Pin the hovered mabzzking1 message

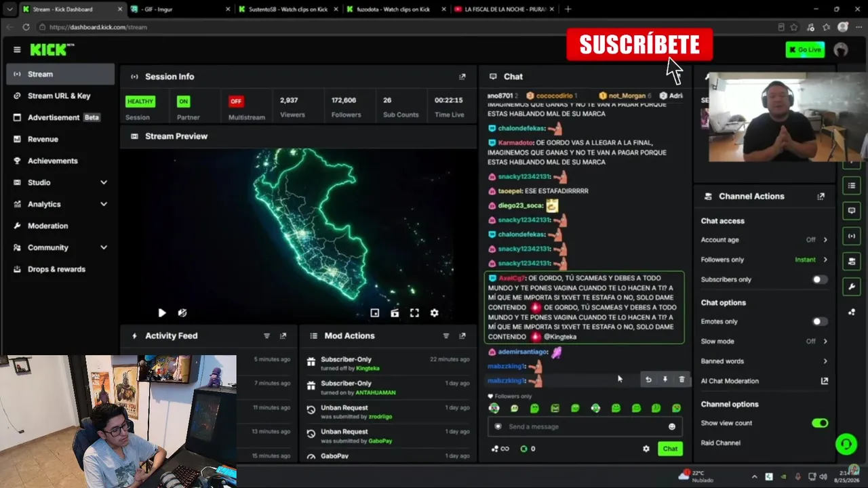tap(665, 380)
